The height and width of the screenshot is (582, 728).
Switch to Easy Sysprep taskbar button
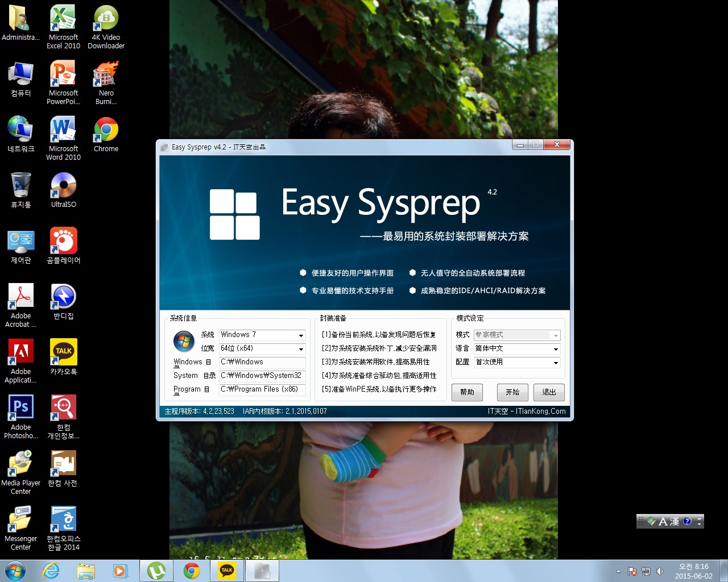[262, 571]
